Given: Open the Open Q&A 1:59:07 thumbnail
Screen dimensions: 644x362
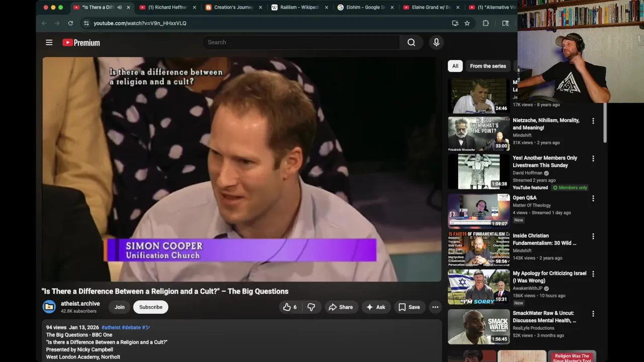Looking at the screenshot, I should click(x=478, y=211).
